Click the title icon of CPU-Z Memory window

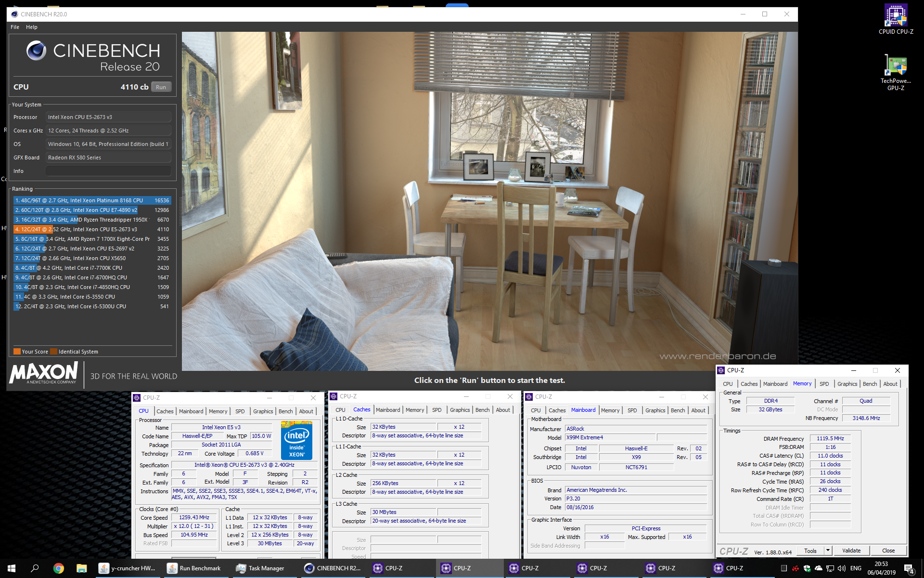[721, 370]
